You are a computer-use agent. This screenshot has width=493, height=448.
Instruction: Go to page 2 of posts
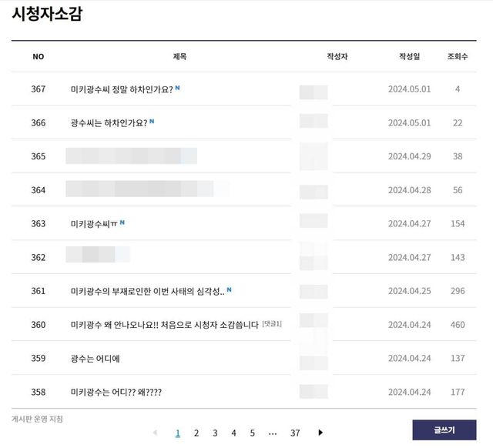(196, 433)
